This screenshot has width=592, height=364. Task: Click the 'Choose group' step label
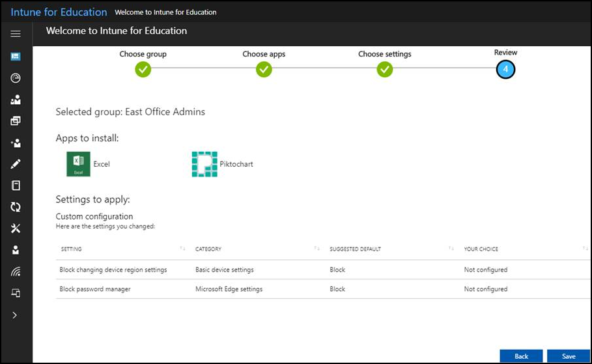click(x=143, y=54)
